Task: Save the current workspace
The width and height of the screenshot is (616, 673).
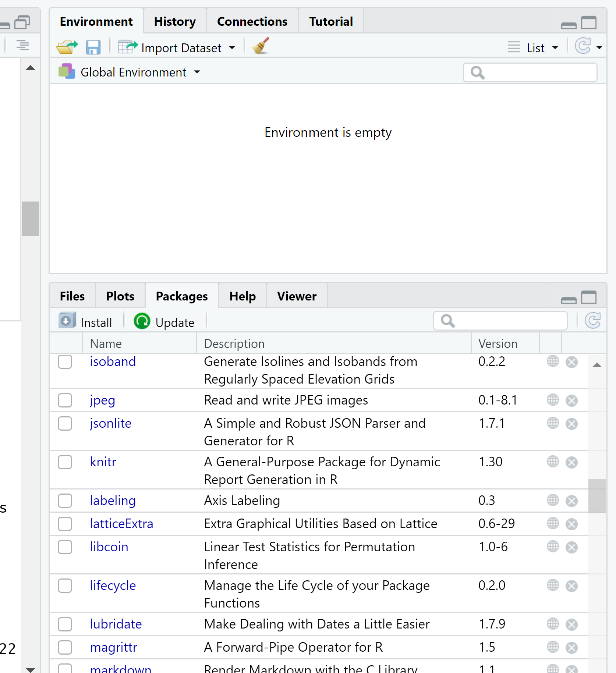Action: pyautogui.click(x=93, y=47)
